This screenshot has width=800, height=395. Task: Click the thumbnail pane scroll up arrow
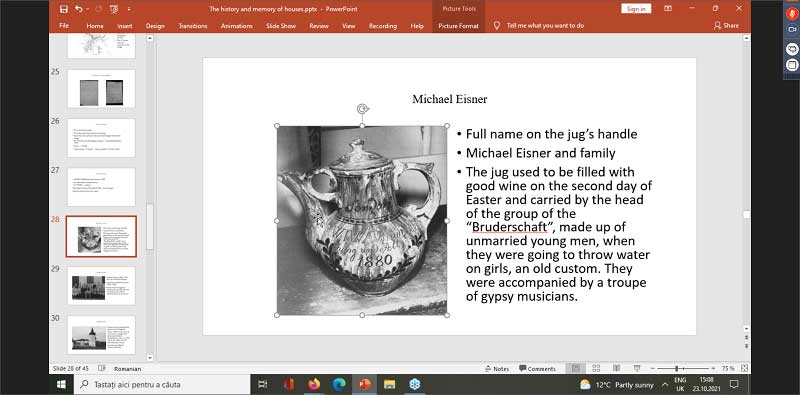coord(150,38)
